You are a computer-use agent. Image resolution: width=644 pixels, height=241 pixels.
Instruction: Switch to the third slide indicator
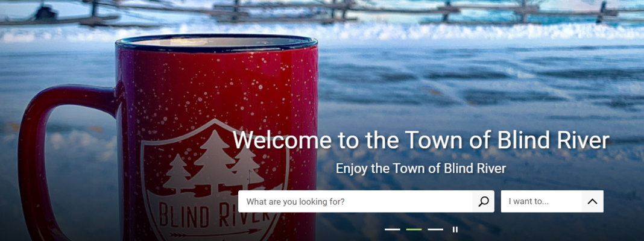pyautogui.click(x=435, y=230)
